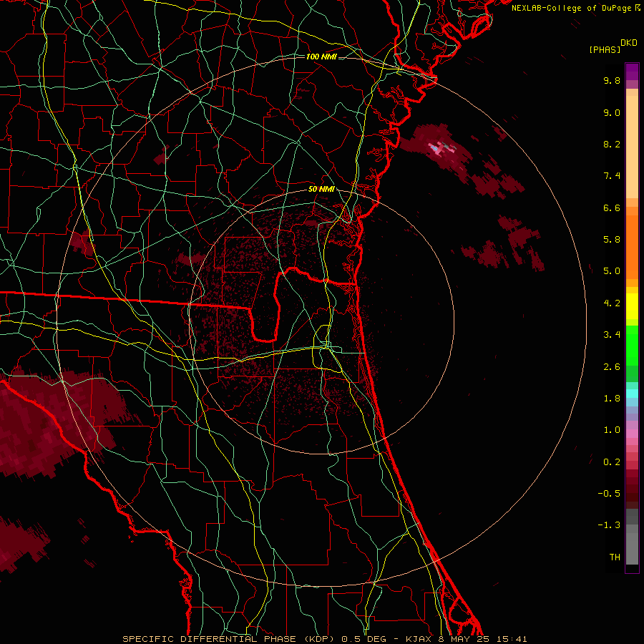This screenshot has width=644, height=644.
Task: Click the 3.4 scale value
Action: 612,335
